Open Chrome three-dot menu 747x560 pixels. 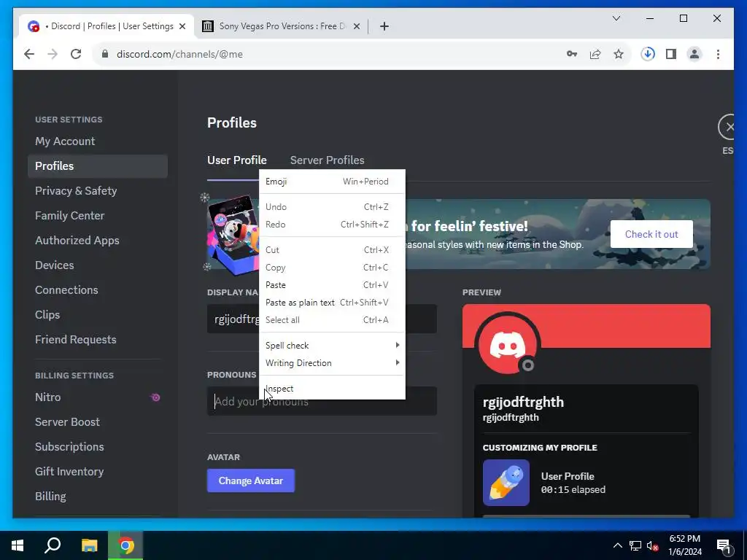click(x=718, y=54)
